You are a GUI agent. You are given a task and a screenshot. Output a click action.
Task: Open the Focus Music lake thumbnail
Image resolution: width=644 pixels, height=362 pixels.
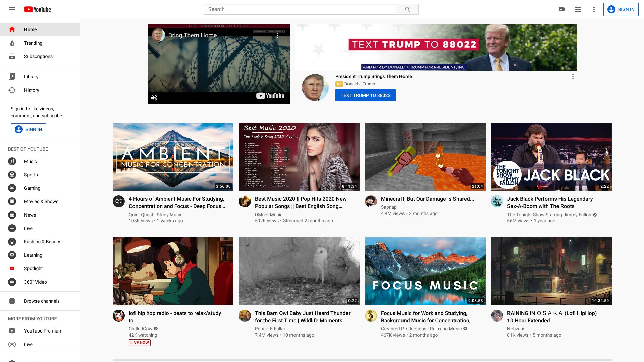point(425,271)
